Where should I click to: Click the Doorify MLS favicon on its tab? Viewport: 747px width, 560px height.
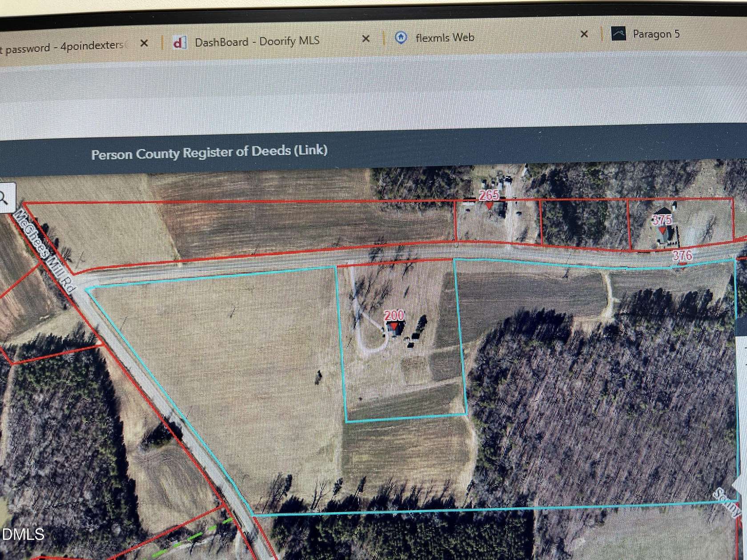point(180,41)
